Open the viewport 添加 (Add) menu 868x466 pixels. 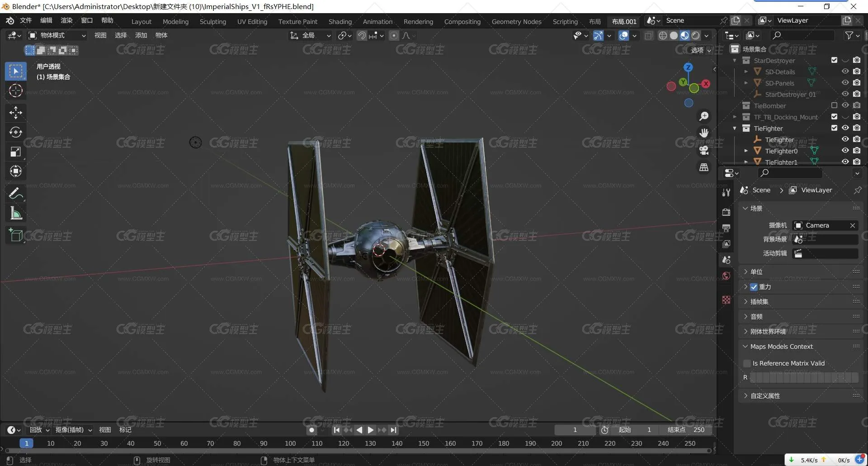pos(141,36)
